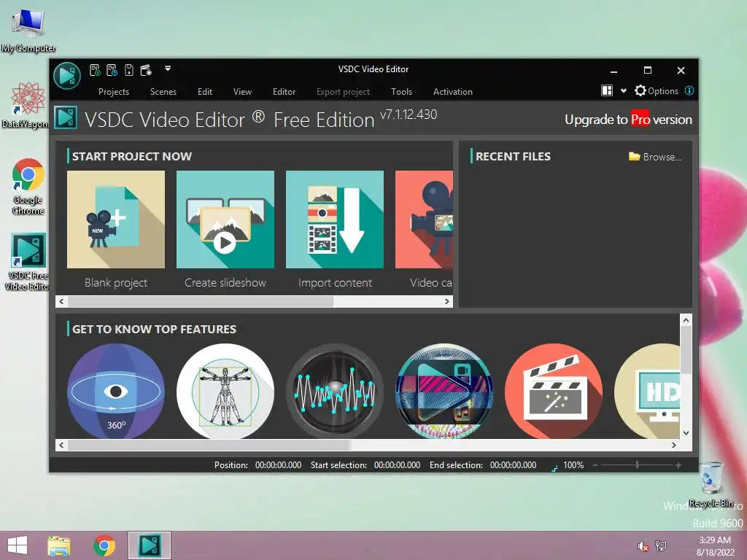Screen dimensions: 747x560
Task: Click the network tray icon
Action: 661,546
